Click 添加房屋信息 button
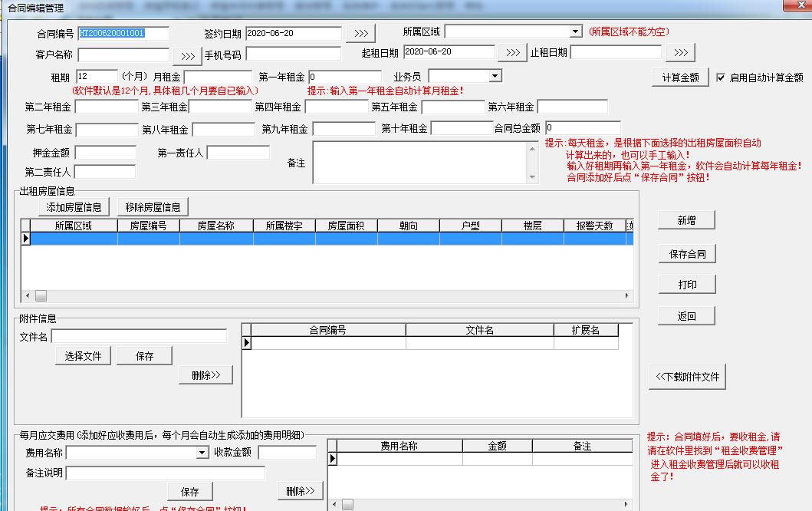Viewport: 812px width, 511px height. 74,207
